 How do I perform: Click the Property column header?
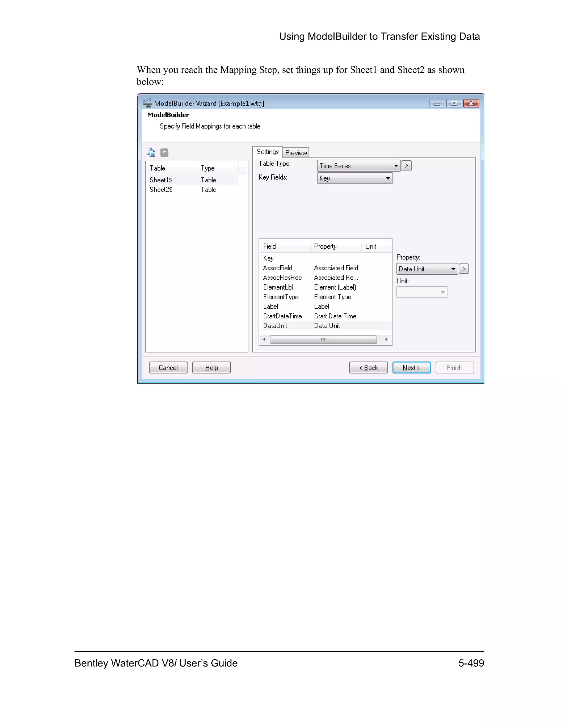click(336, 246)
